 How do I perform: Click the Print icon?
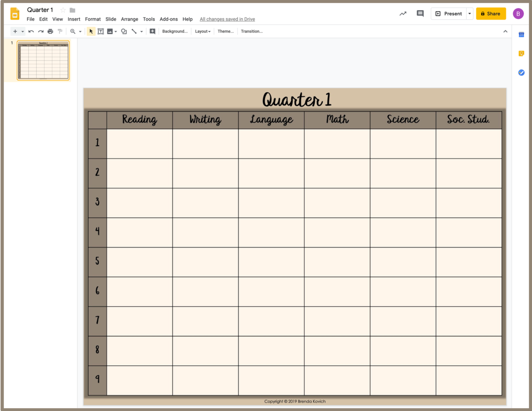coord(50,31)
